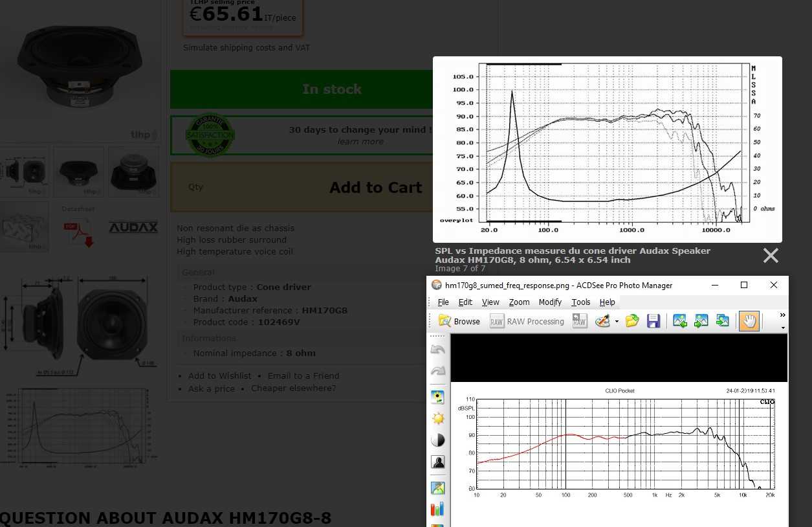This screenshot has height=527, width=812.
Task: Select the Hand pan tool
Action: point(749,321)
